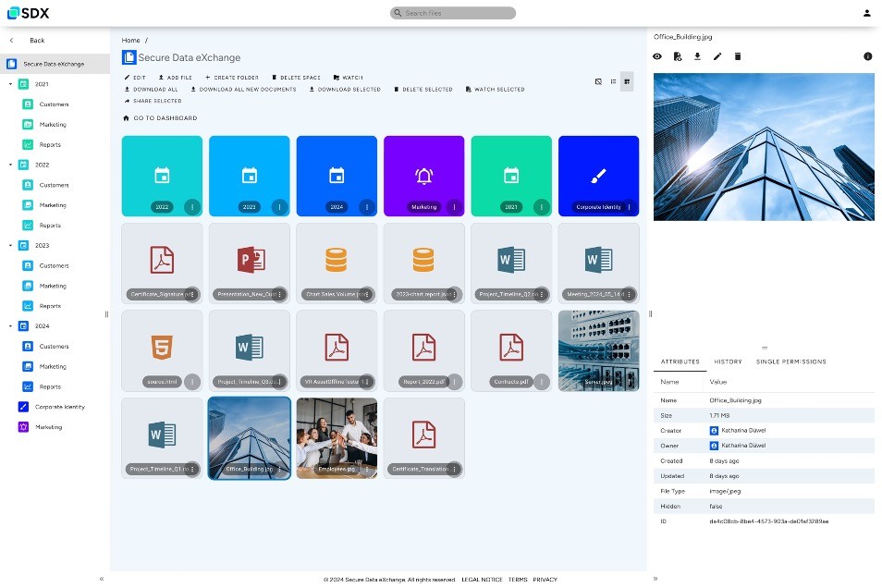Click Watch Selected button
The width and height of the screenshot is (882, 588).
(x=495, y=90)
